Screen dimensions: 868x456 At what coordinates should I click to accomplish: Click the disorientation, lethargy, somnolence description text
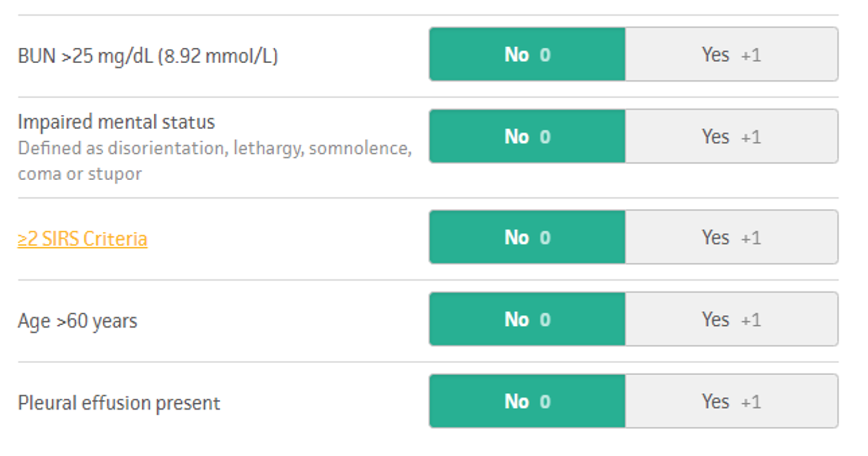click(215, 148)
